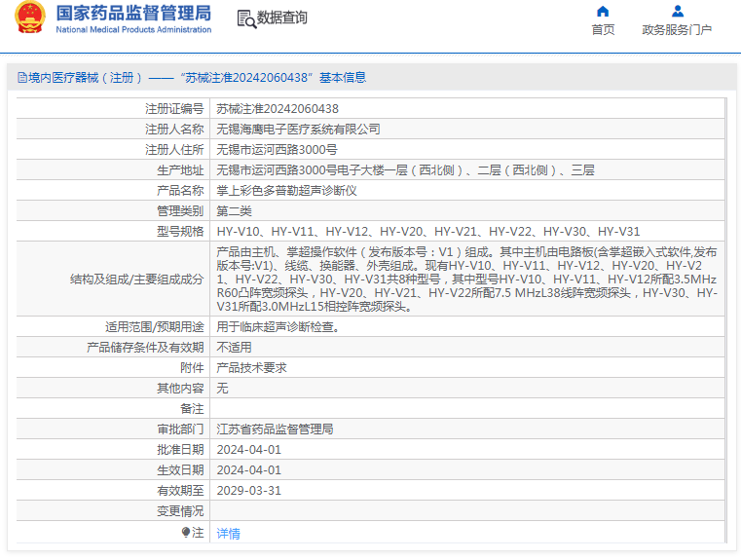Click the 有效期至 row label

180,491
